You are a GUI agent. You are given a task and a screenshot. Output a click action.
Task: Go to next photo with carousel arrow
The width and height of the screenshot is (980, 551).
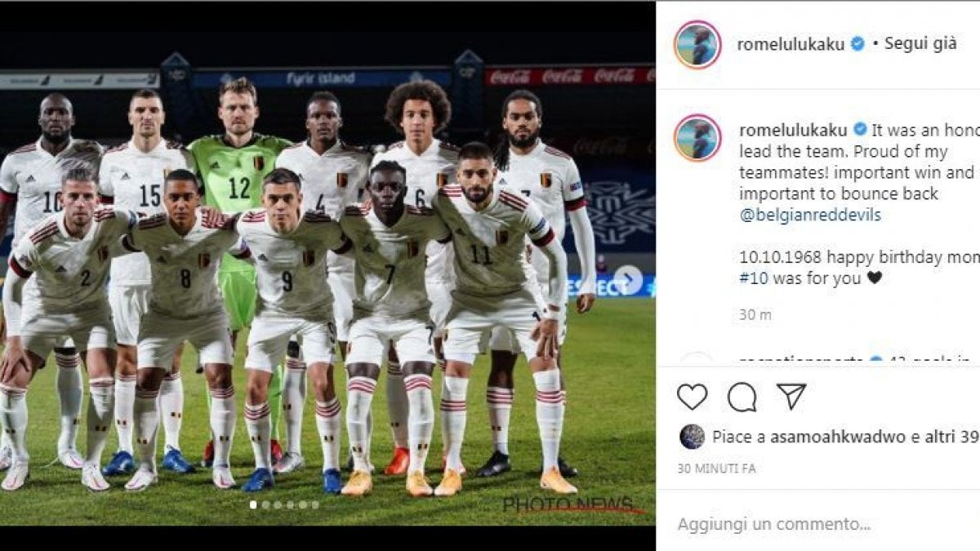[x=627, y=281]
